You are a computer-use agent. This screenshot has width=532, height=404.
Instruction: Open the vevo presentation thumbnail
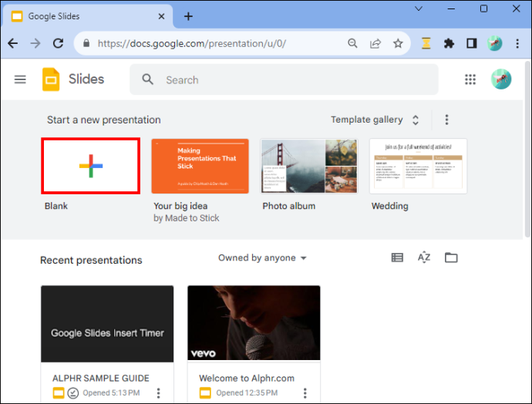coord(254,323)
